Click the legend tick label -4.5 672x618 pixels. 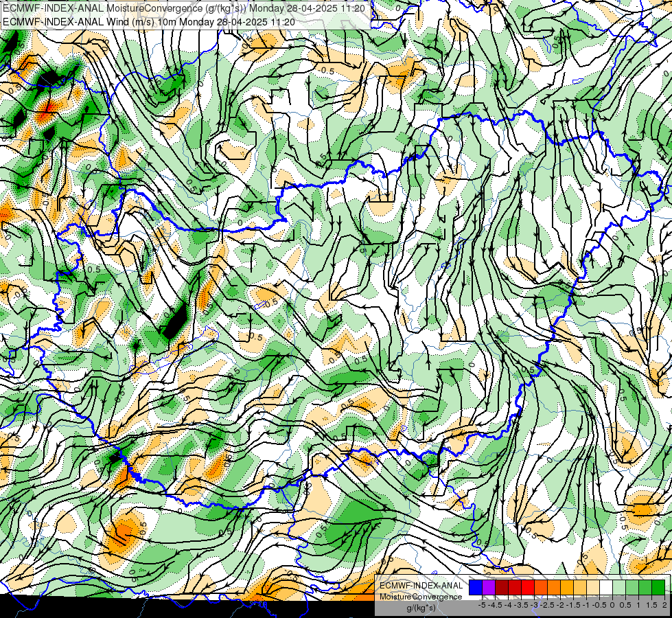tap(495, 605)
